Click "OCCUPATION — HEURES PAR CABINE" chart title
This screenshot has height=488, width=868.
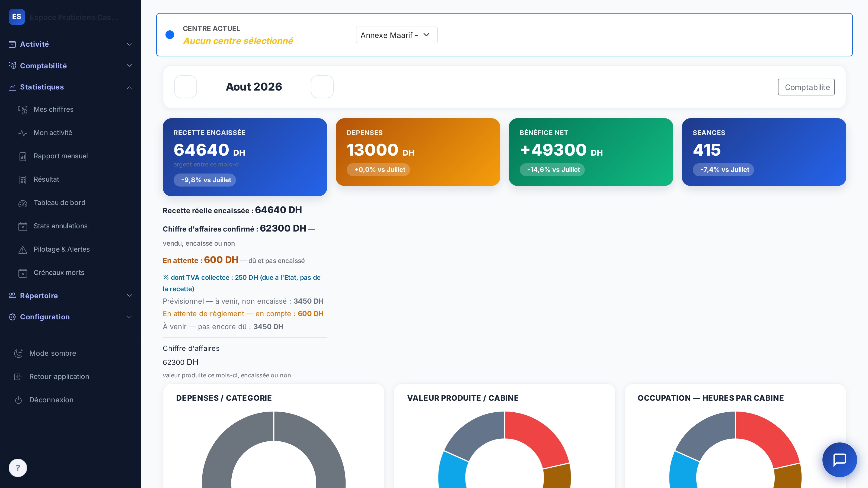tap(711, 398)
